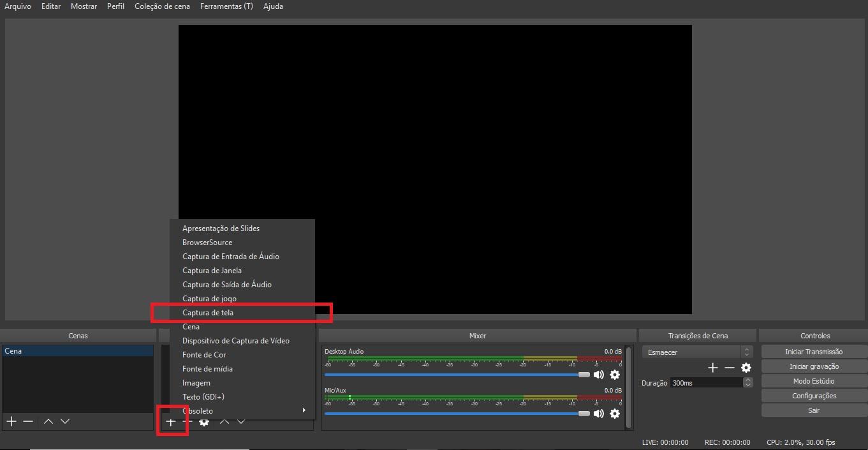
Task: Open Mic/Aux settings gear
Action: tap(615, 414)
